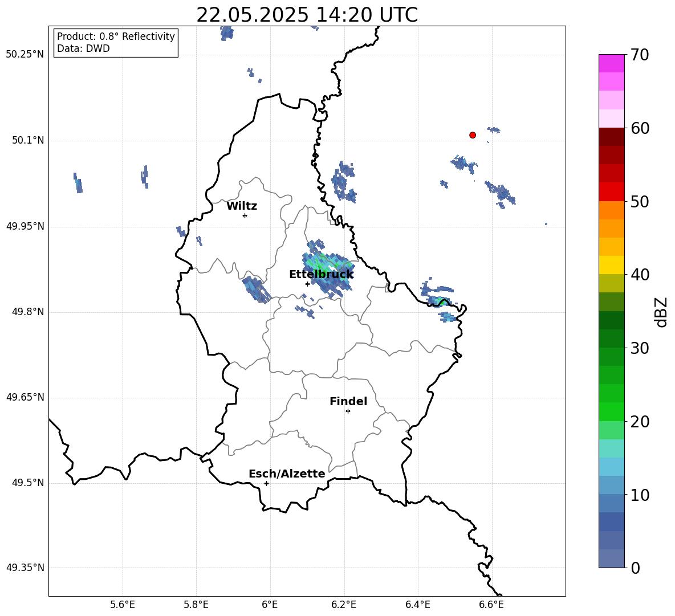Click the Wiltz city label

(x=242, y=206)
